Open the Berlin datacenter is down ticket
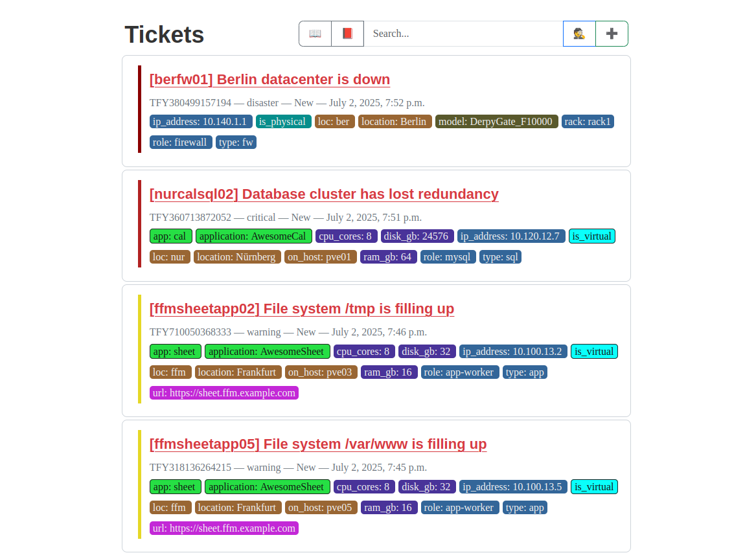 click(x=269, y=80)
